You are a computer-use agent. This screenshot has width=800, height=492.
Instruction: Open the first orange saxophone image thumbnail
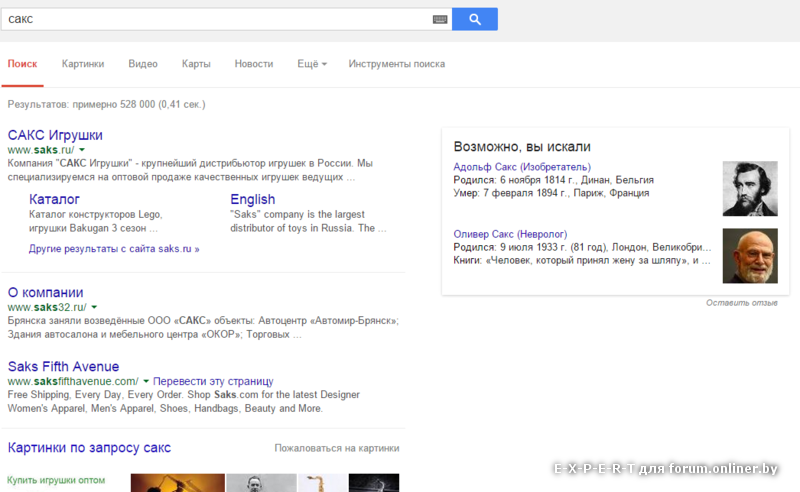pyautogui.click(x=178, y=483)
